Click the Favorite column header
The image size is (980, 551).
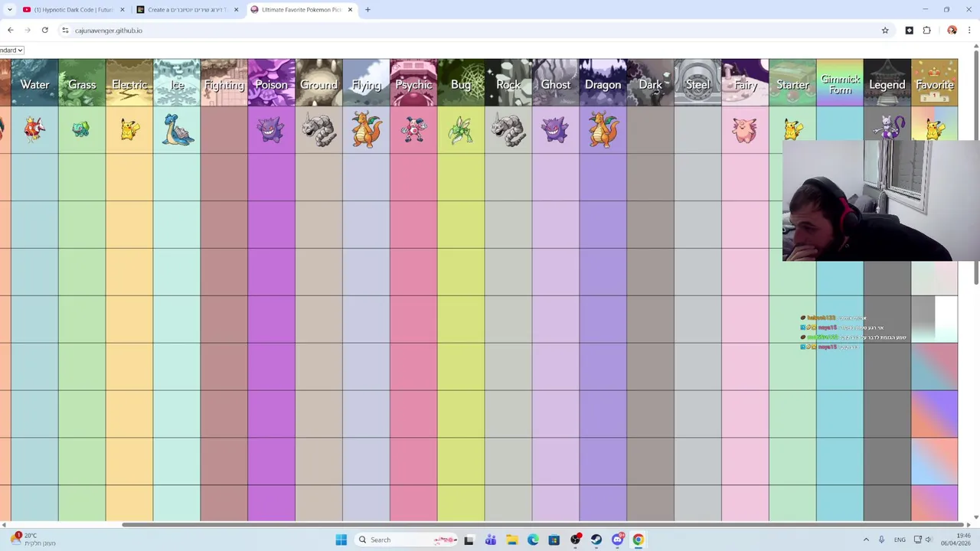point(934,83)
